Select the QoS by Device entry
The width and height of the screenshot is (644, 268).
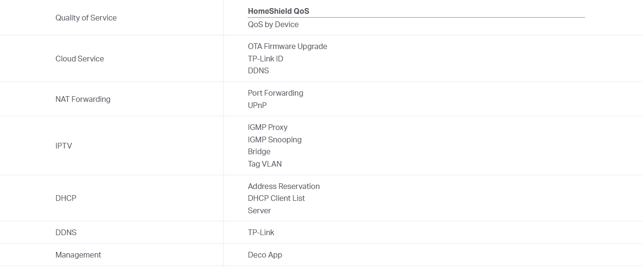coord(273,24)
